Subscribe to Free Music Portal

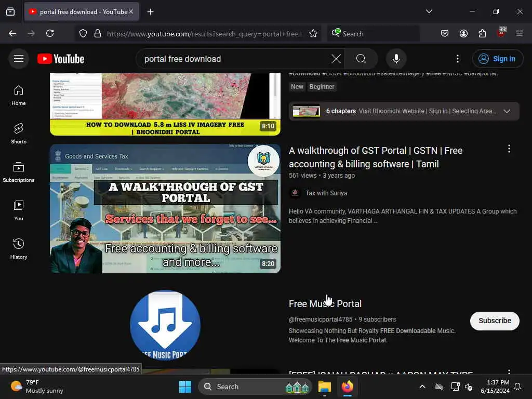click(x=495, y=321)
